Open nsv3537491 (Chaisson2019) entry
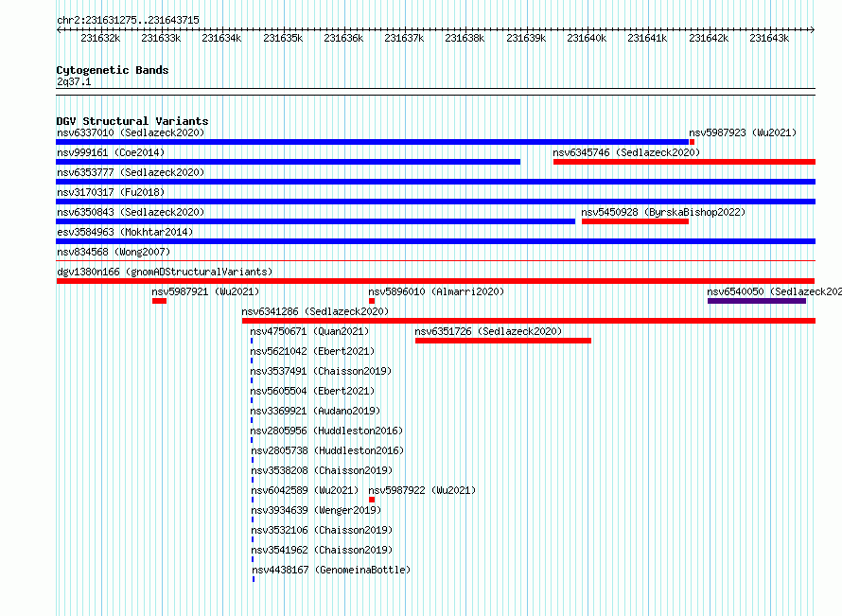The image size is (842, 616). click(x=321, y=371)
